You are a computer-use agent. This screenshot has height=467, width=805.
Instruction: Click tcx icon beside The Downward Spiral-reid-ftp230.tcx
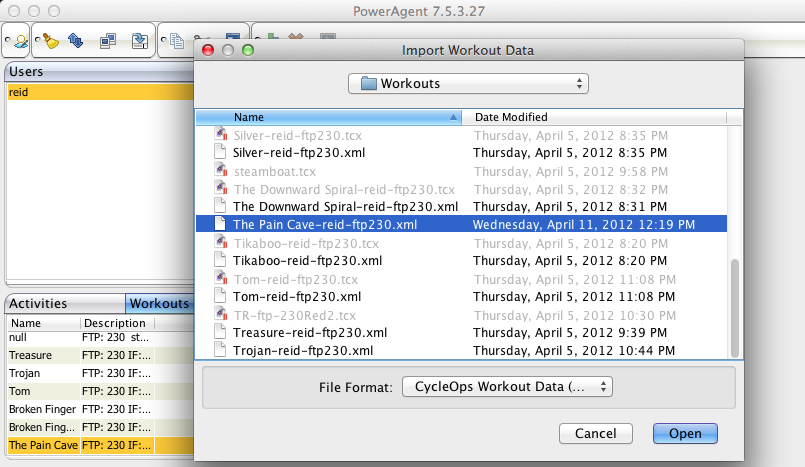click(221, 188)
